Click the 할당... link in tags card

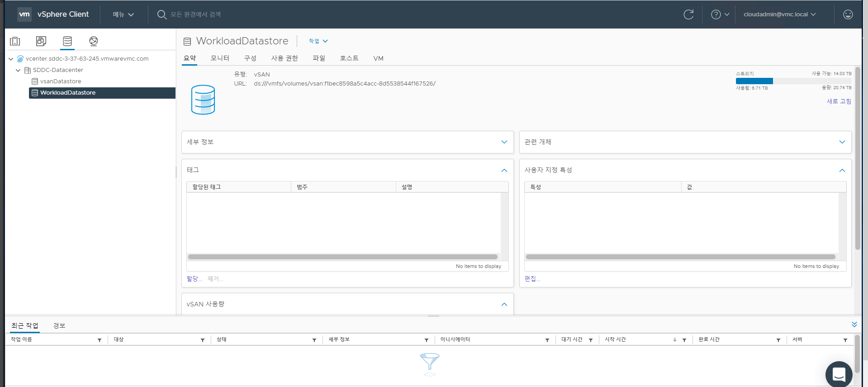coord(194,279)
